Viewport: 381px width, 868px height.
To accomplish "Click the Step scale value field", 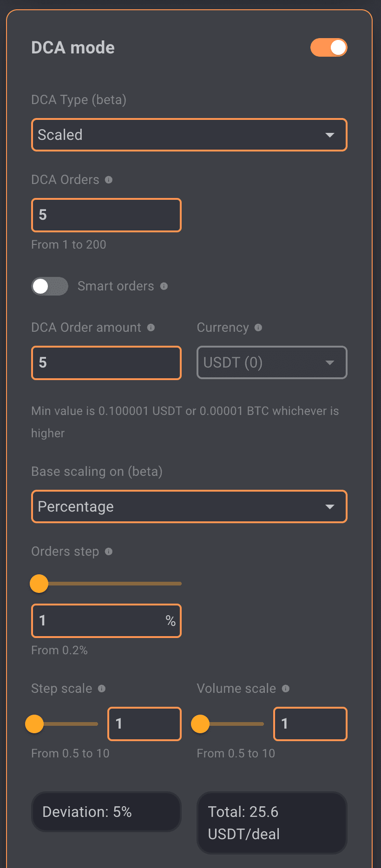I will coord(145,724).
